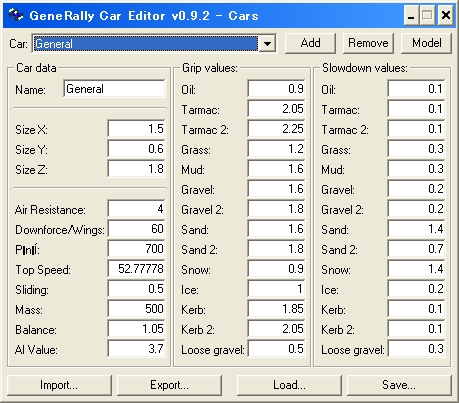Open the Model button dialog
This screenshot has height=403, width=459.
(426, 43)
